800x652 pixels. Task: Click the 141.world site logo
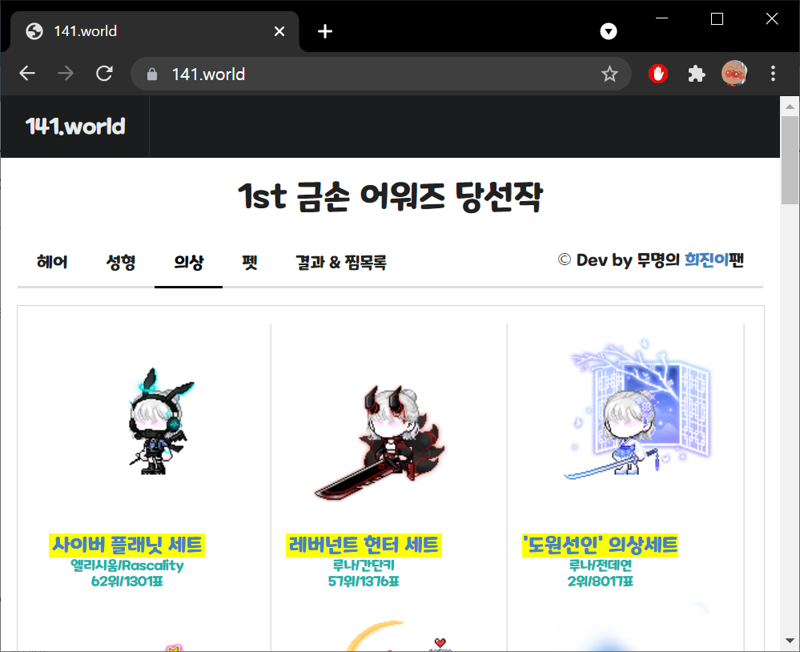(x=75, y=126)
